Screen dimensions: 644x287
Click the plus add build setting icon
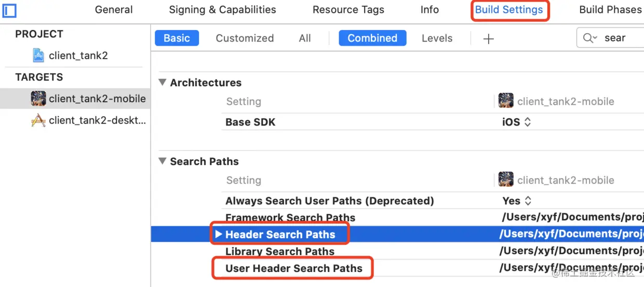pos(488,38)
